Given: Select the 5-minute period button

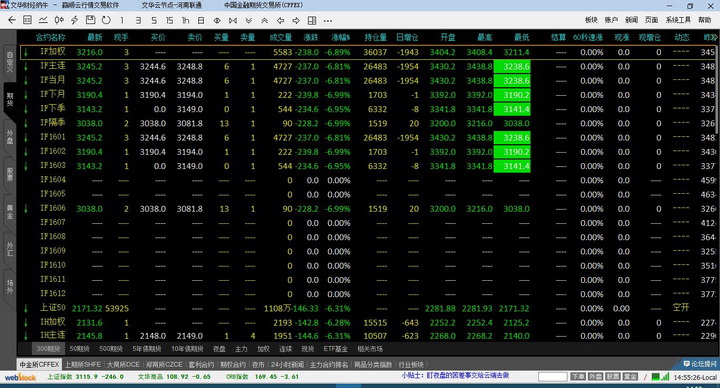Looking at the screenshot, I should tap(154, 20).
